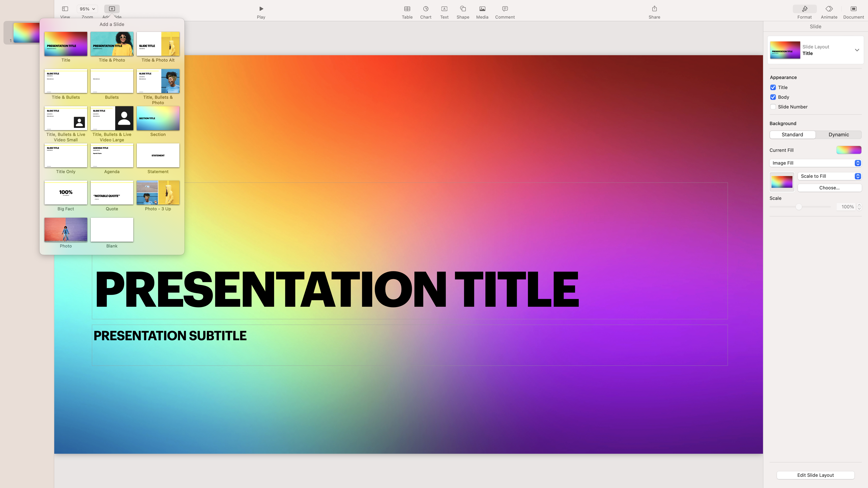This screenshot has width=868, height=488.
Task: Choose the Title & Bullets layout
Action: (x=66, y=81)
